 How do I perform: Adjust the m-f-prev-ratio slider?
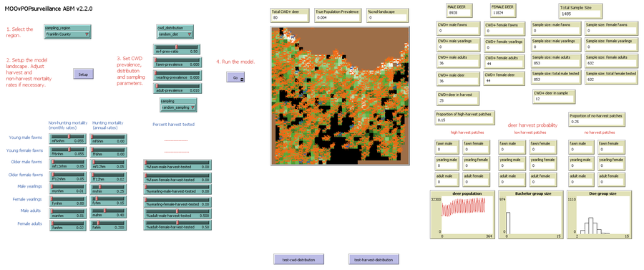point(177,49)
